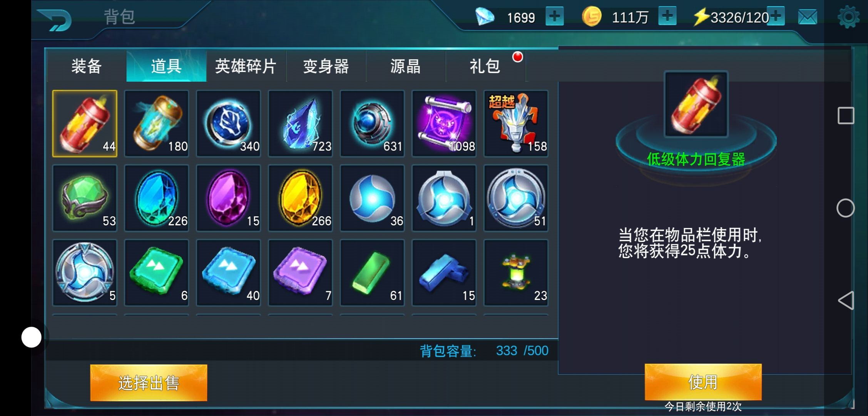
Task: Open the settings gear icon
Action: (x=848, y=17)
